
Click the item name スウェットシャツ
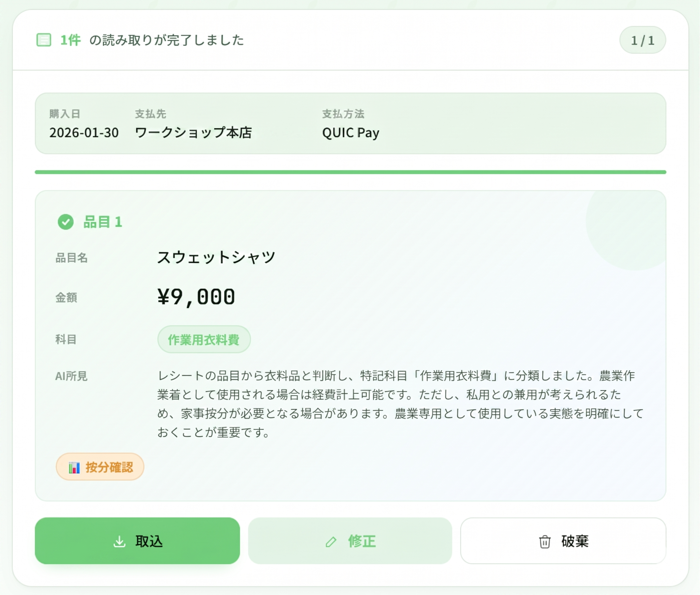216,257
